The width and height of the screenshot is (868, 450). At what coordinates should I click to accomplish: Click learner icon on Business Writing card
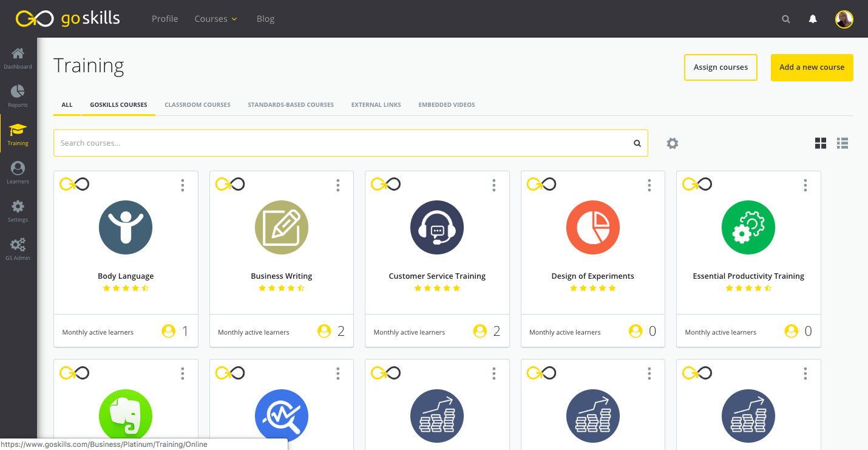coord(324,331)
